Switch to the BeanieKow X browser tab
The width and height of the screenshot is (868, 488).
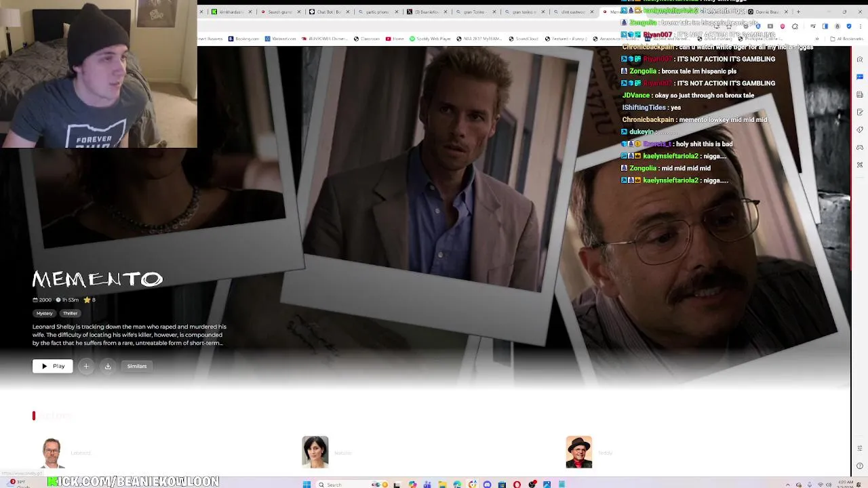point(427,12)
